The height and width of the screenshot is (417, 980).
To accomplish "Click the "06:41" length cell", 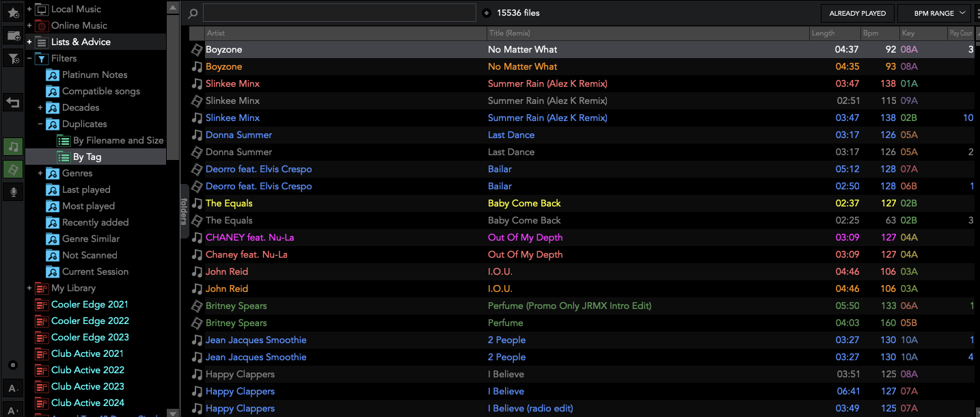I will tap(847, 392).
